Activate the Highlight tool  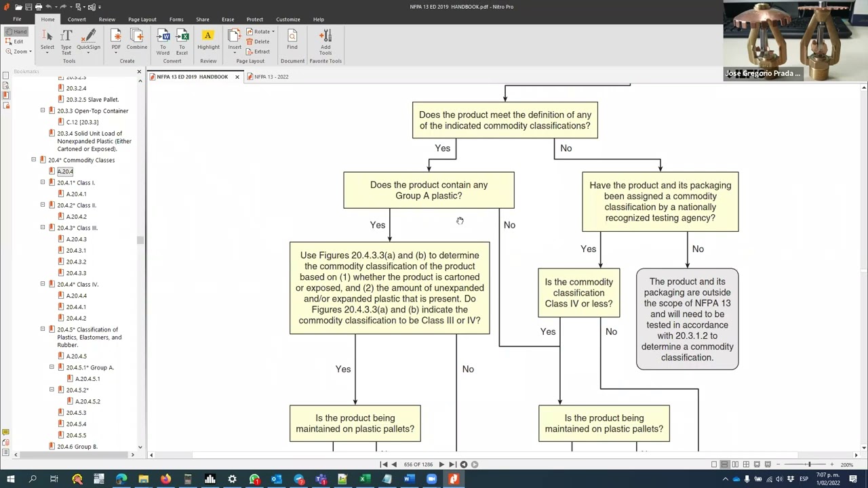click(208, 41)
